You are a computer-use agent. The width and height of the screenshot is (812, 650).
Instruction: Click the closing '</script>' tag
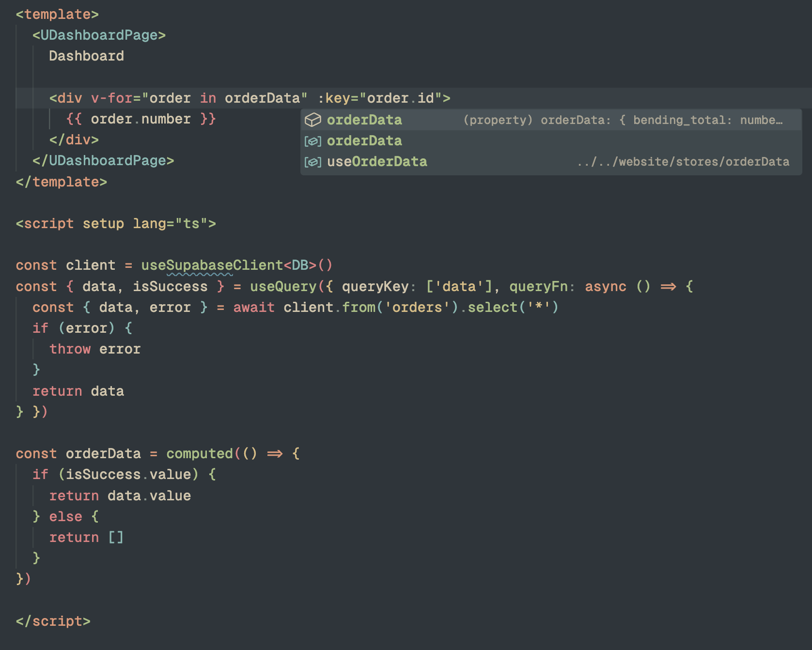click(x=53, y=621)
